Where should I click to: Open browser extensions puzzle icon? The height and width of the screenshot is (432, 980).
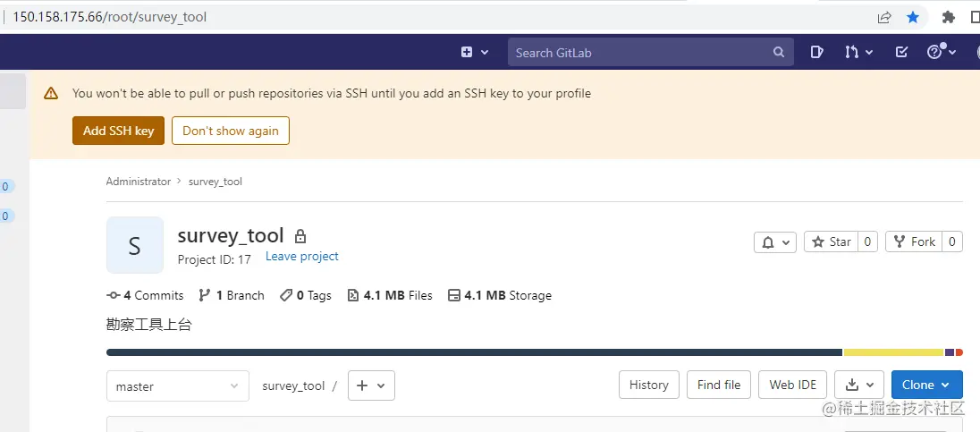(949, 17)
